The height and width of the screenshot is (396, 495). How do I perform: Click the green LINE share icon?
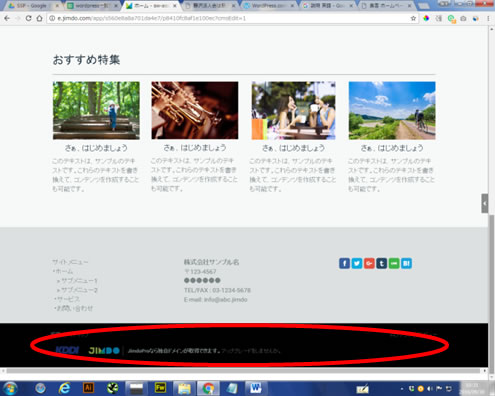coord(394,263)
